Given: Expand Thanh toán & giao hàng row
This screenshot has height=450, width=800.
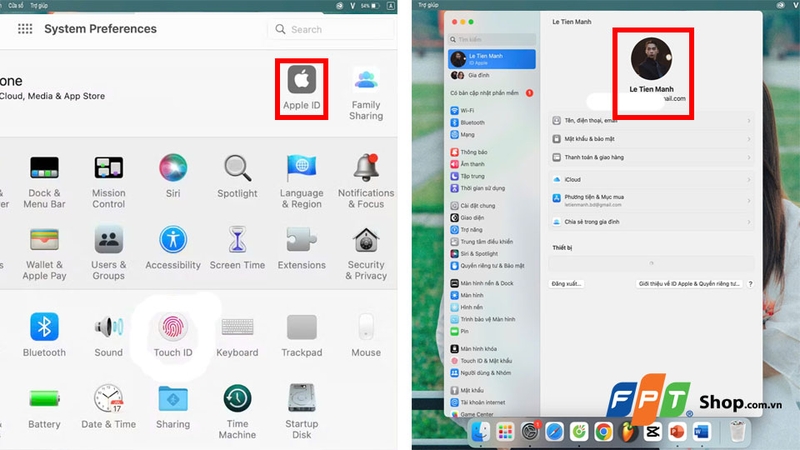Looking at the screenshot, I should (652, 157).
